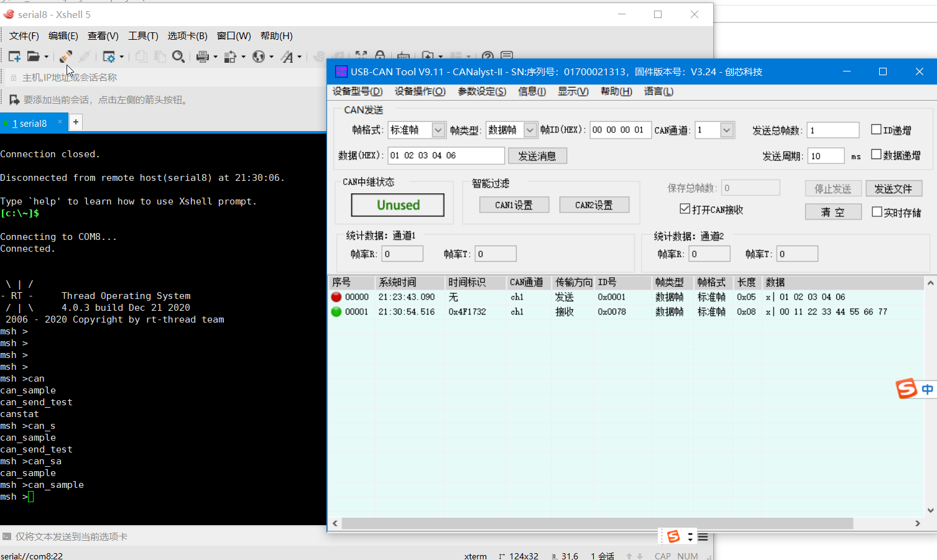Click the send-to-tab icon in Xshell compose bar
Image resolution: width=937 pixels, height=560 pixels.
click(7, 536)
